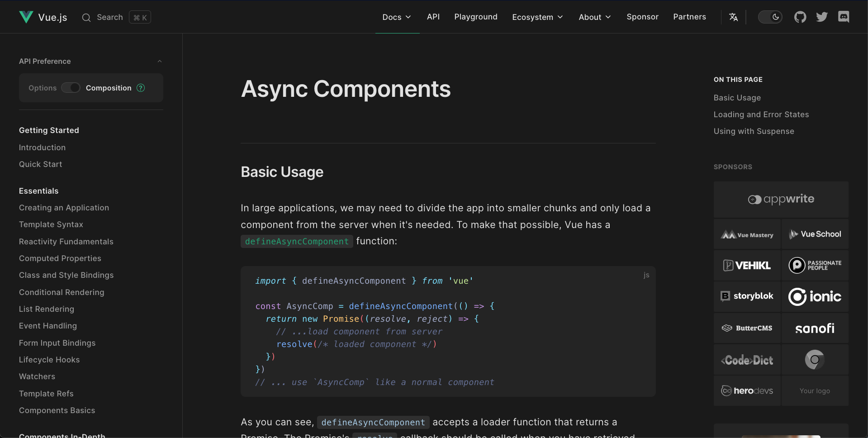Open Computed Properties page

pos(60,258)
